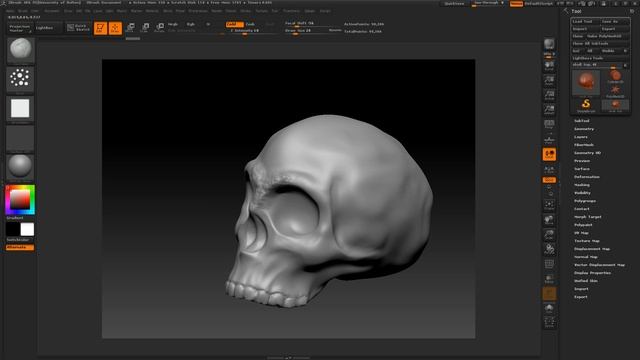Open the Material menu
Screen dimensions: 640x360
click(x=152, y=11)
